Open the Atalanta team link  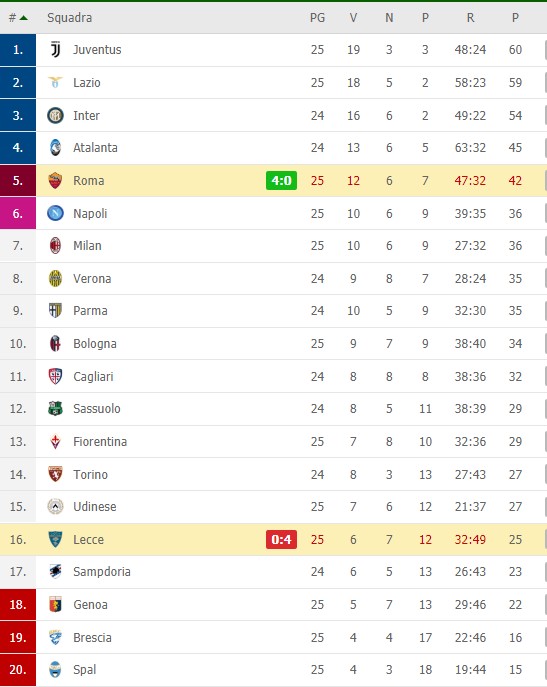pyautogui.click(x=95, y=148)
